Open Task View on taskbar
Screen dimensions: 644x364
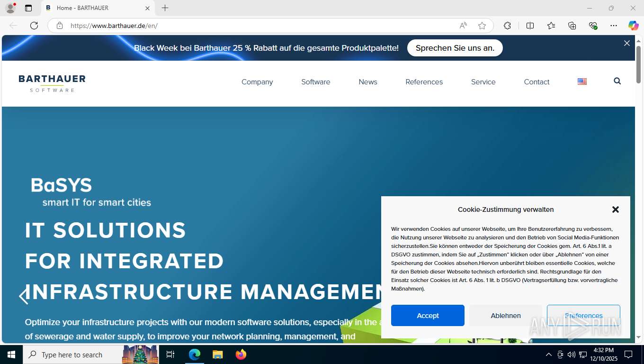(x=170, y=355)
